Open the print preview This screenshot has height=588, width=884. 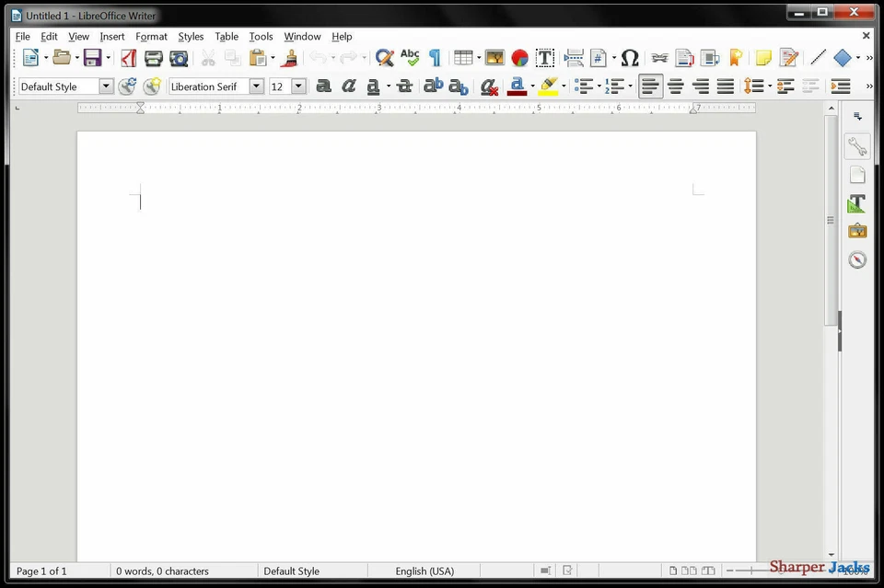coord(179,57)
